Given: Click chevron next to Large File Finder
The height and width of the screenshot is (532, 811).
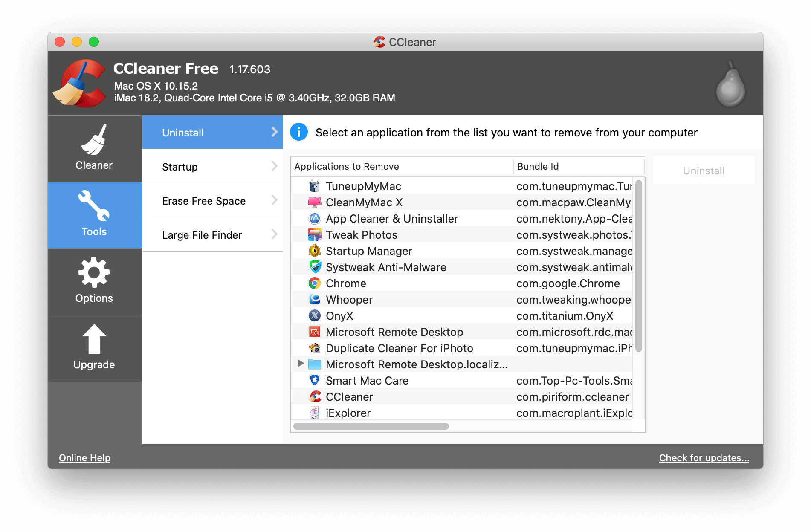Looking at the screenshot, I should [274, 234].
